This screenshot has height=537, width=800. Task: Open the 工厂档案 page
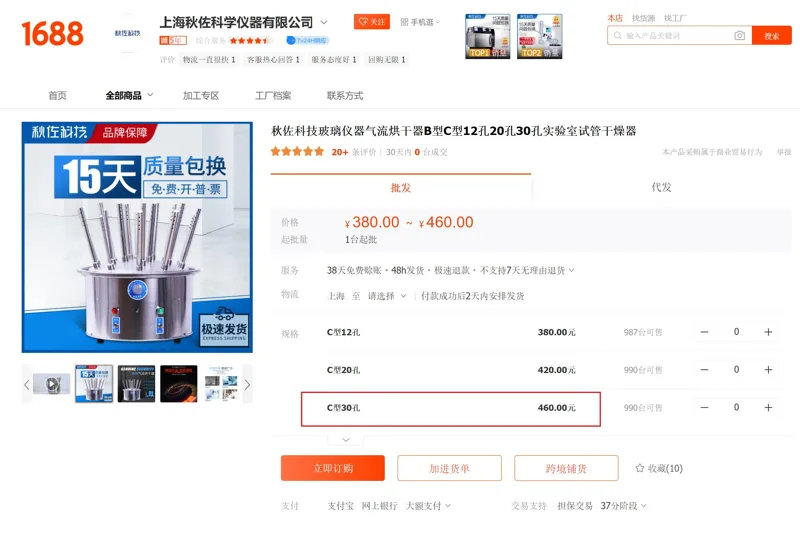(273, 95)
